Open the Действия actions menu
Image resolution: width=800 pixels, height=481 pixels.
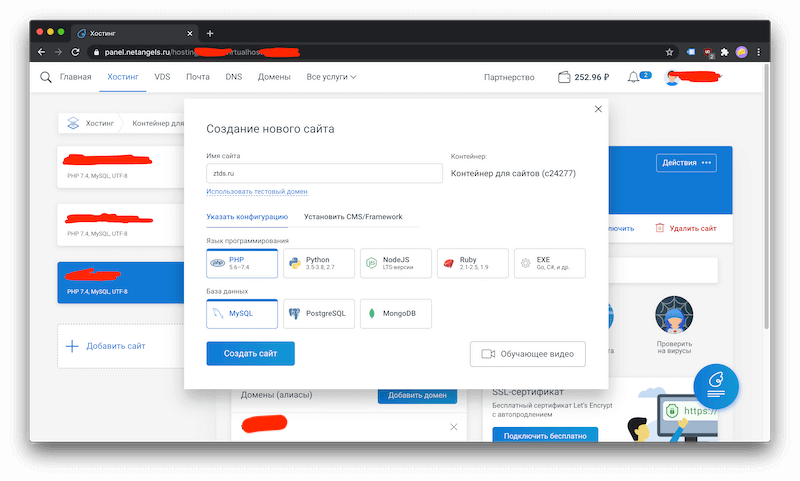pyautogui.click(x=687, y=163)
